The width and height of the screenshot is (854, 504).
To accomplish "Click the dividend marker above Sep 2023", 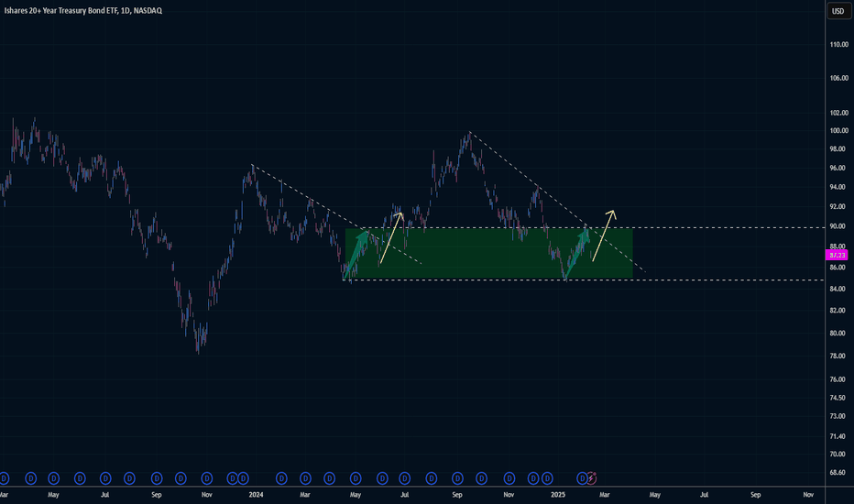I will pos(157,478).
